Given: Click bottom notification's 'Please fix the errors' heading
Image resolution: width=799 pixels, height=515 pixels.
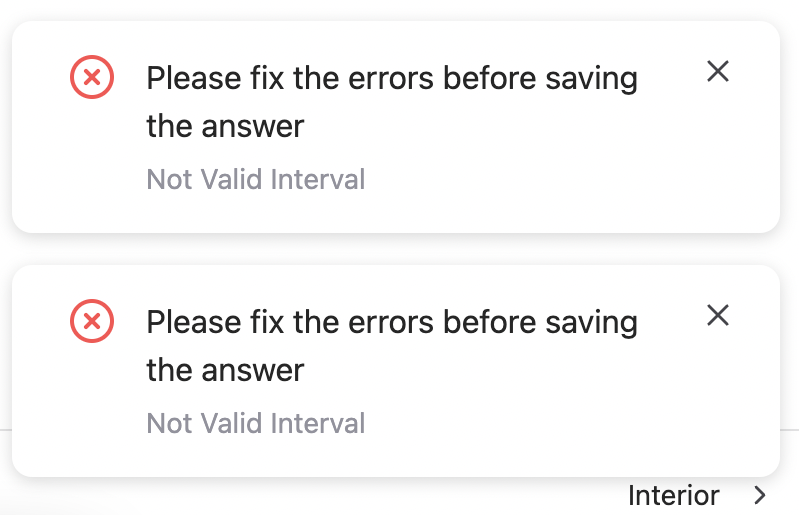Looking at the screenshot, I should pos(391,322).
